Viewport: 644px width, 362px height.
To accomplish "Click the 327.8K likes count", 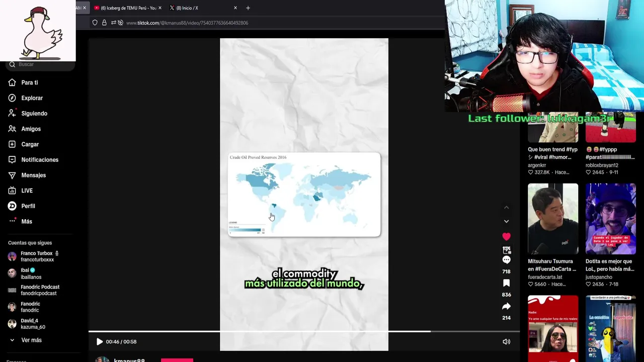I will 541,172.
